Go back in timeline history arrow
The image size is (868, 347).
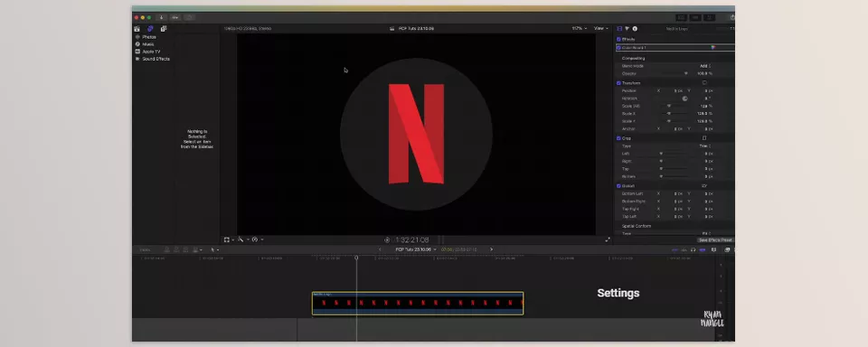coord(380,249)
